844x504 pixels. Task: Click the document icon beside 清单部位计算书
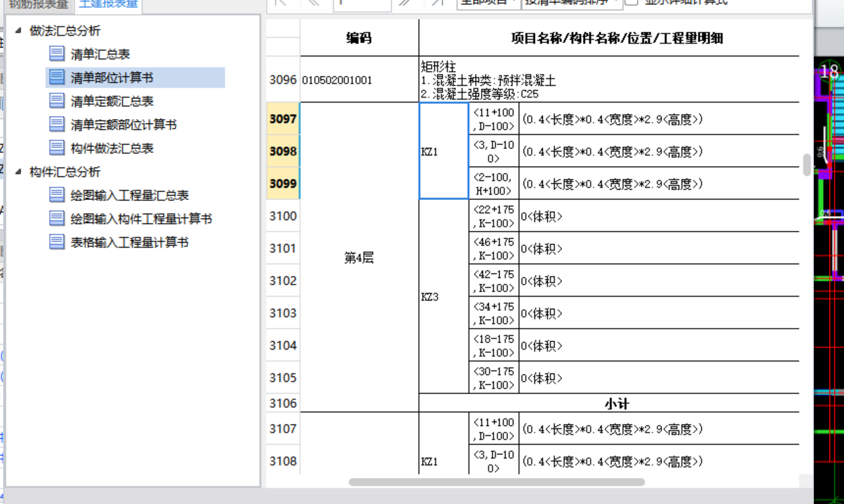(57, 77)
